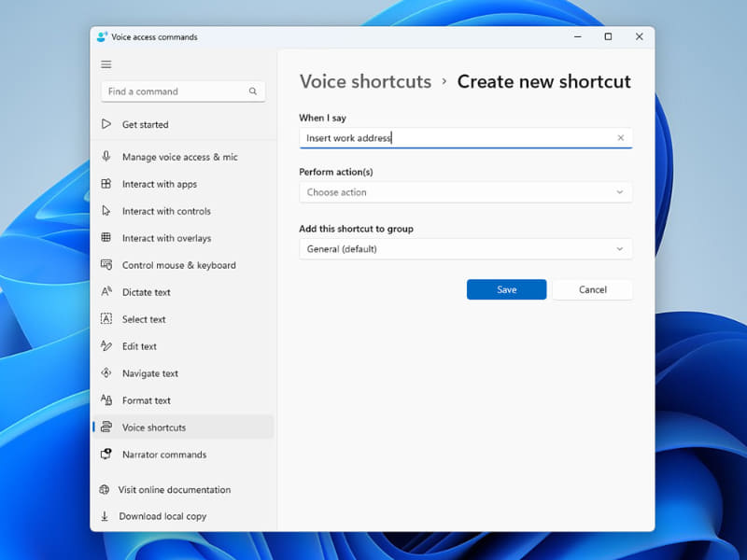Viewport: 747px width, 560px height.
Task: Open the Choose action dropdown
Action: tap(465, 192)
